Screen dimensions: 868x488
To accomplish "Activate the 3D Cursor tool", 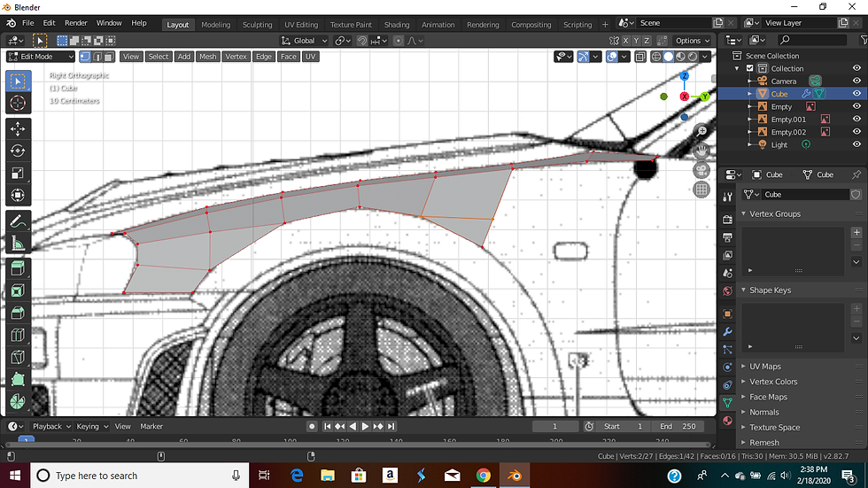I will [x=18, y=103].
